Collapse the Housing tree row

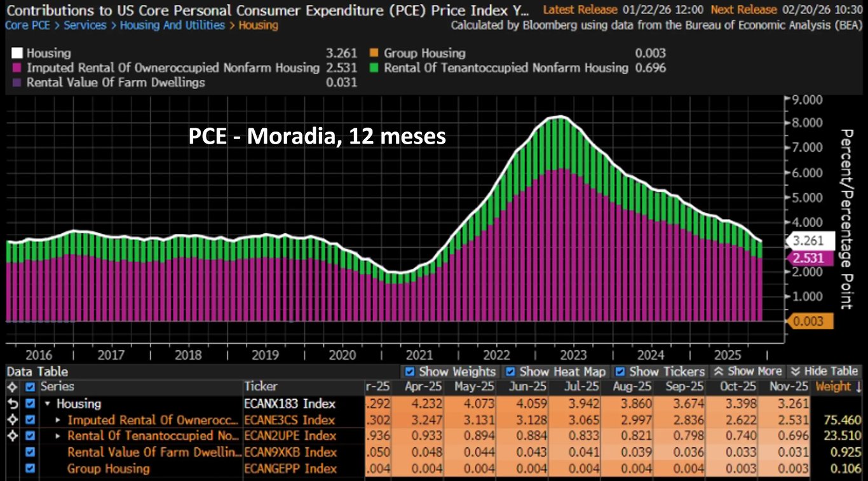tap(47, 403)
